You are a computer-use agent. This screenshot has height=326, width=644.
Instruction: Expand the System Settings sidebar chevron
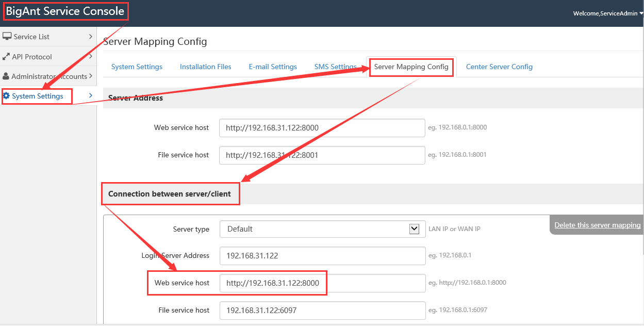(91, 96)
